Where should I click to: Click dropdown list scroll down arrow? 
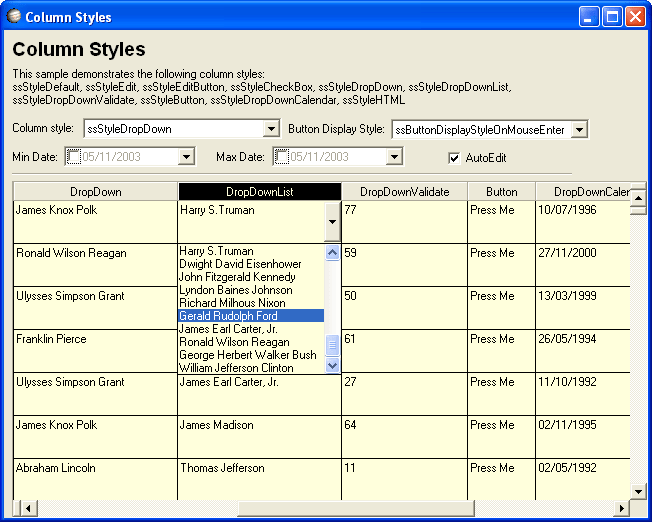(332, 366)
